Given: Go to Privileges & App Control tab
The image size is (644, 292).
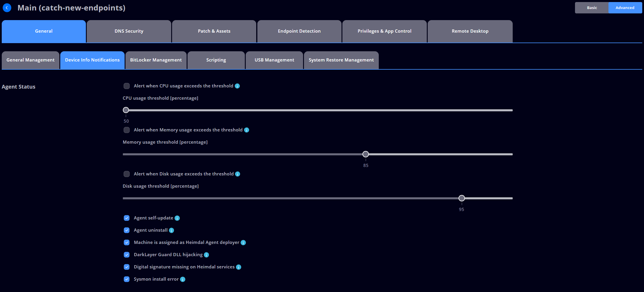Looking at the screenshot, I should click(x=384, y=31).
